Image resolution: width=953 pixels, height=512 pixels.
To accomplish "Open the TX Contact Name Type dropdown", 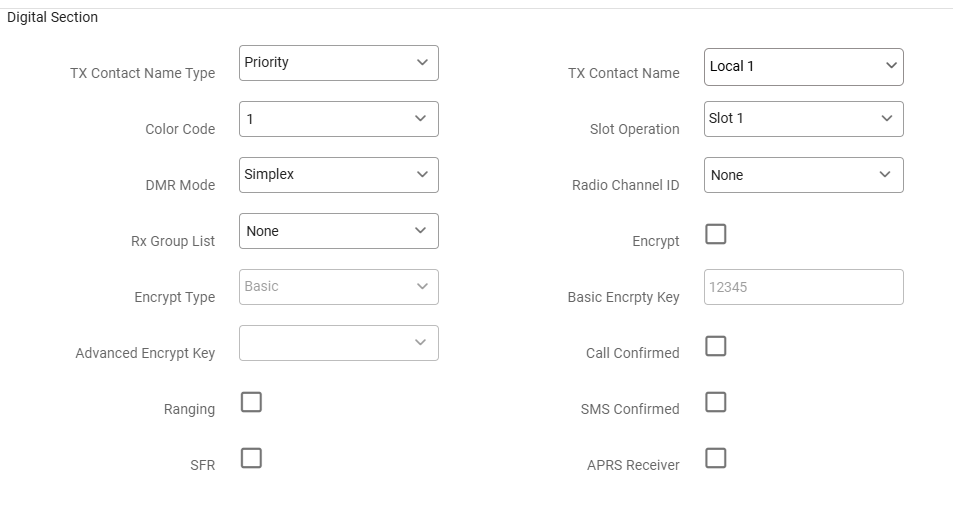I will pyautogui.click(x=338, y=63).
